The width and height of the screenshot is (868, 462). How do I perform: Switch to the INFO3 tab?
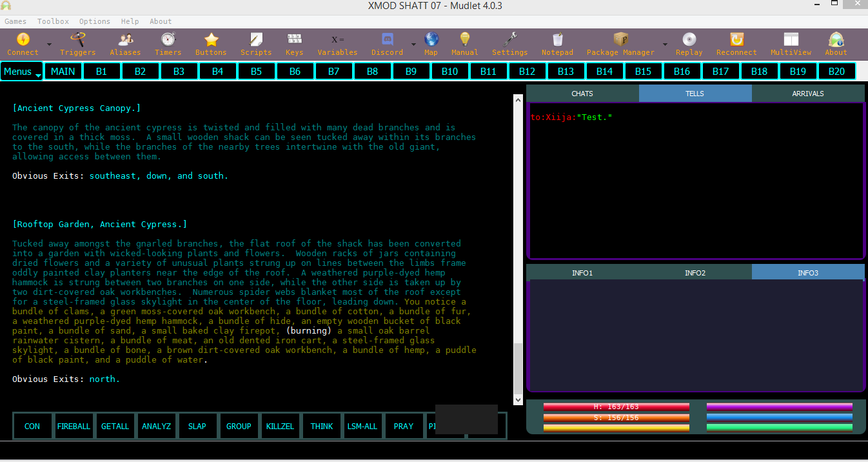click(x=808, y=273)
